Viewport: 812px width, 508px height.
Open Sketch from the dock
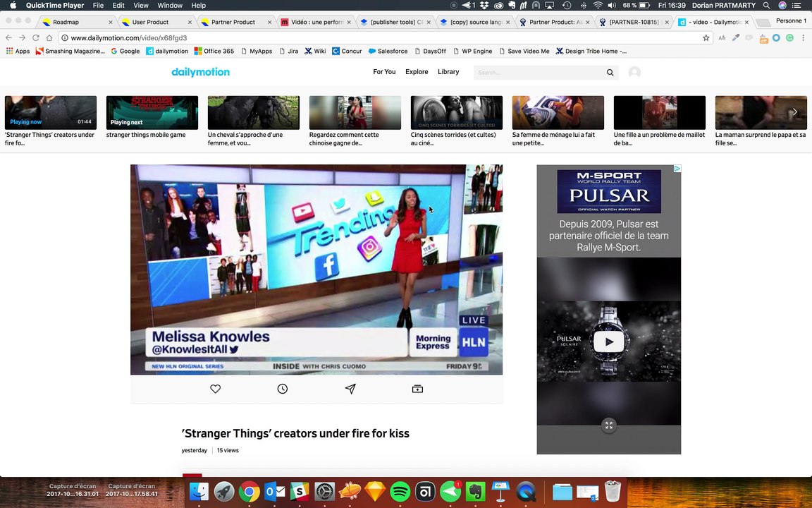(x=375, y=491)
